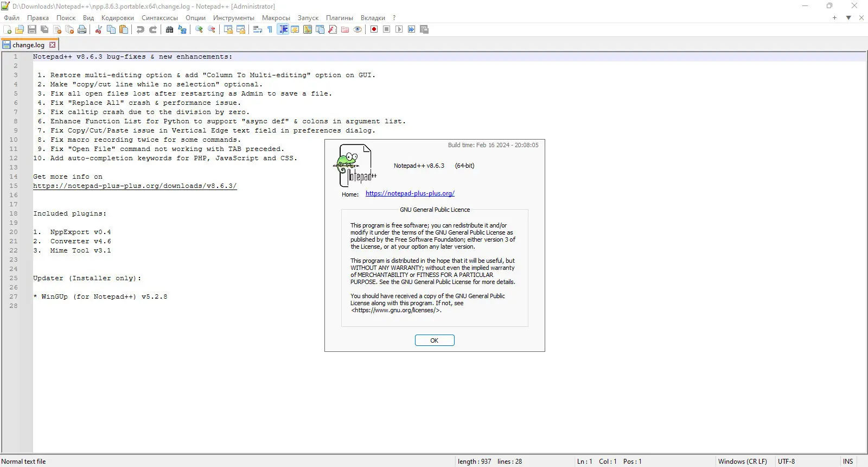The image size is (868, 467).
Task: Open the Синтаксисы menu
Action: [x=160, y=18]
